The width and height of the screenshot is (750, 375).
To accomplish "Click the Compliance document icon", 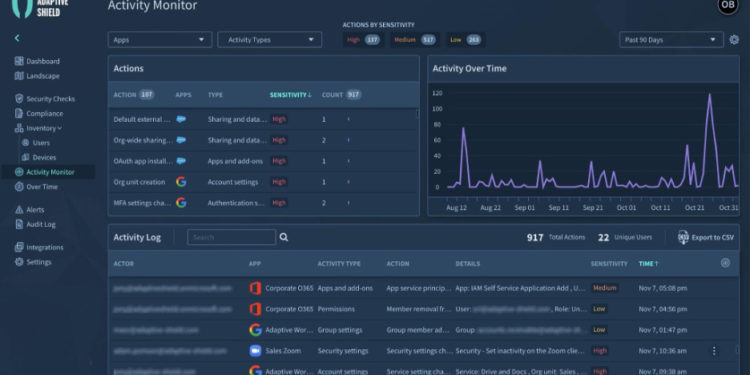I will 19,114.
